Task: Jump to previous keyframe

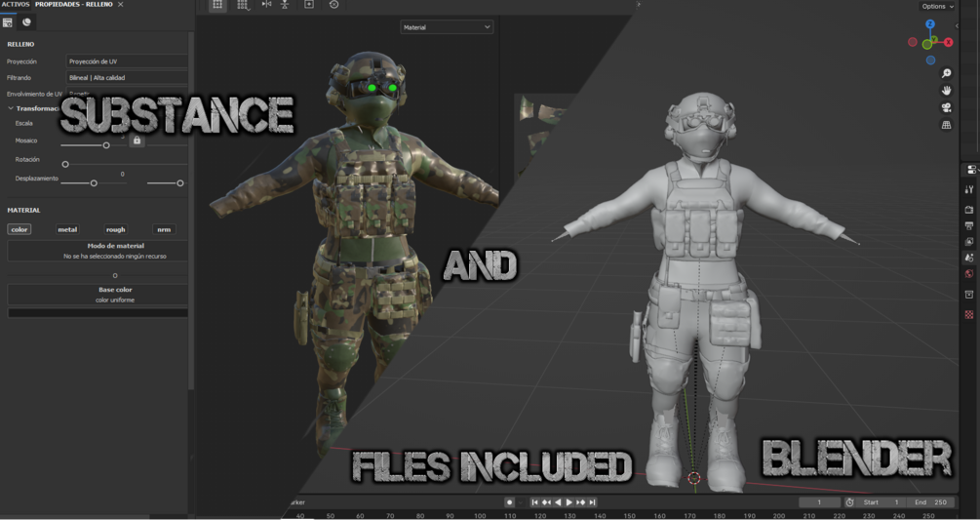Action: pos(546,501)
